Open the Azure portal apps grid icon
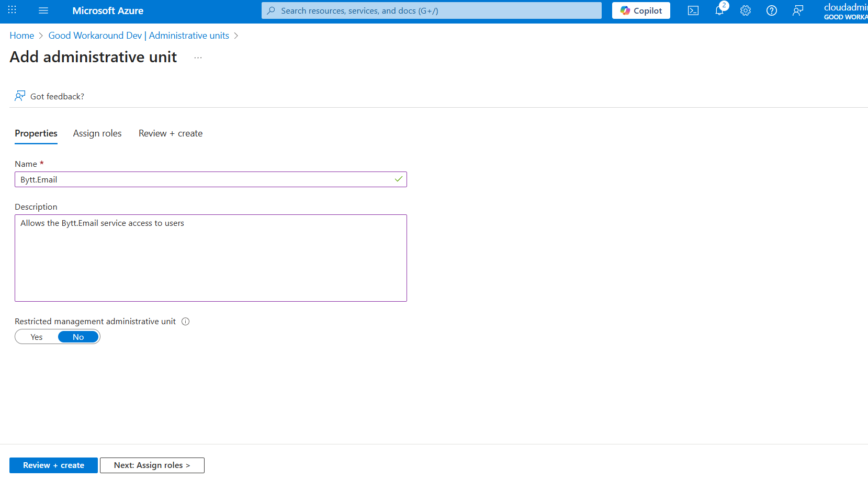This screenshot has width=868, height=480. tap(12, 10)
